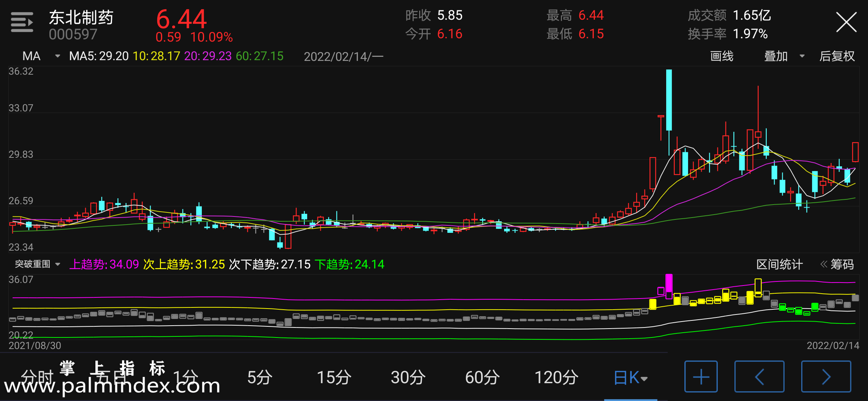Tap the 上趋势: 34.09 reading
868x401 pixels.
(104, 264)
